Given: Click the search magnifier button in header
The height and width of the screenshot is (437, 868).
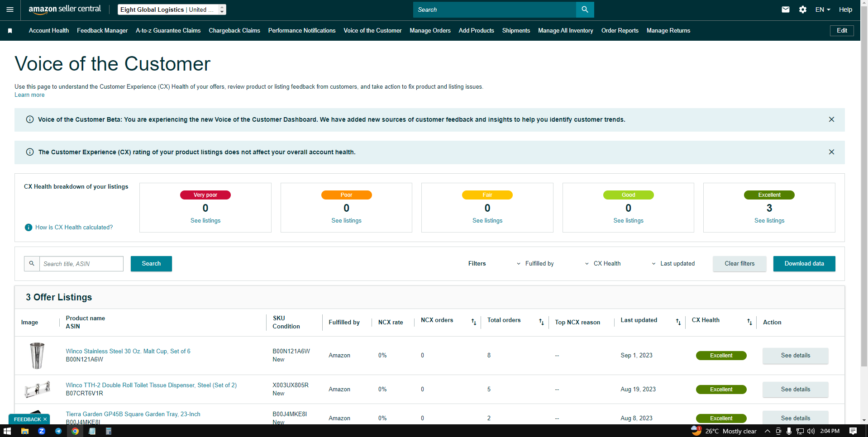Looking at the screenshot, I should 585,9.
